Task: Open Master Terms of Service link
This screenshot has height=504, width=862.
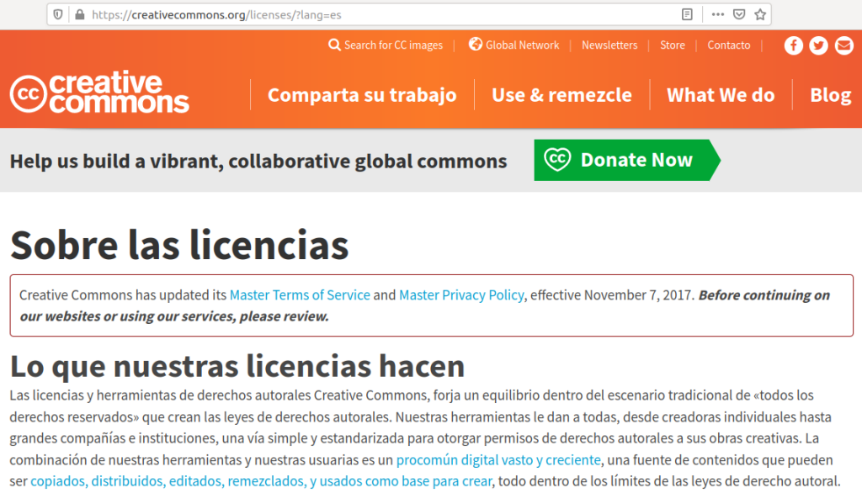Action: pyautogui.click(x=300, y=295)
